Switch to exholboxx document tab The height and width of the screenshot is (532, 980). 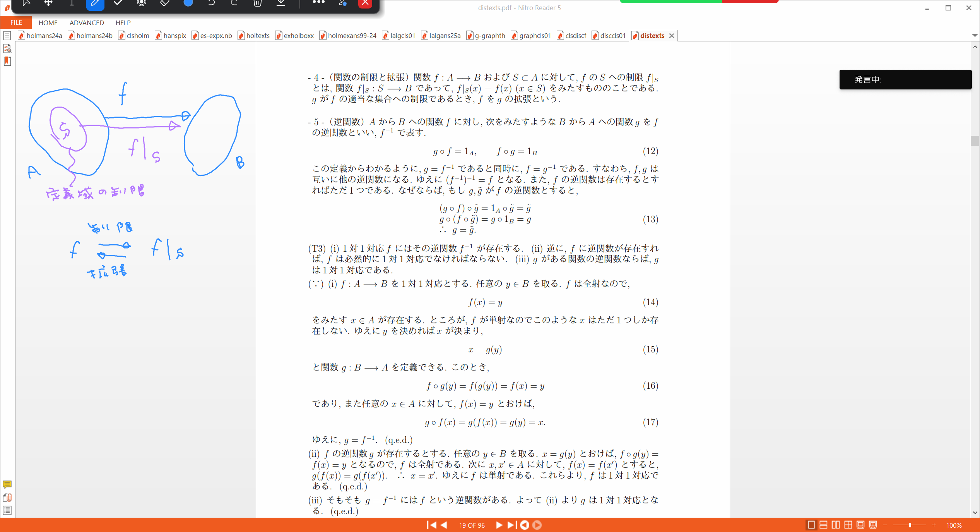click(x=295, y=36)
